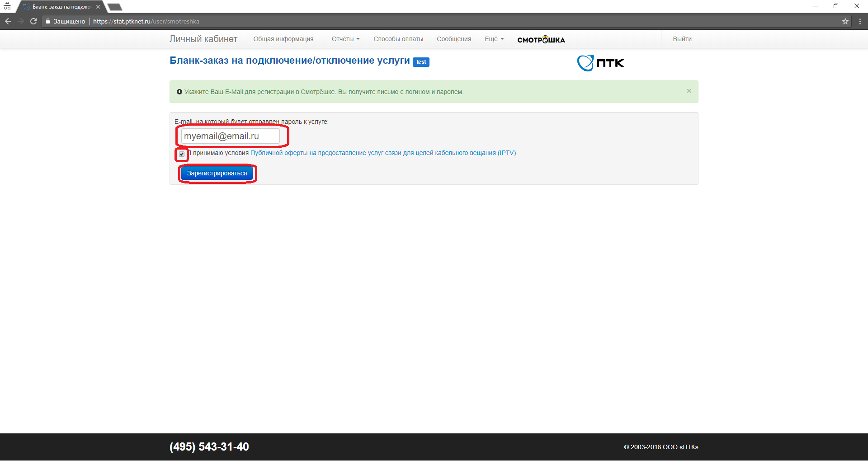Image resolution: width=868 pixels, height=470 pixels.
Task: Go back with browser back arrow
Action: coord(8,21)
